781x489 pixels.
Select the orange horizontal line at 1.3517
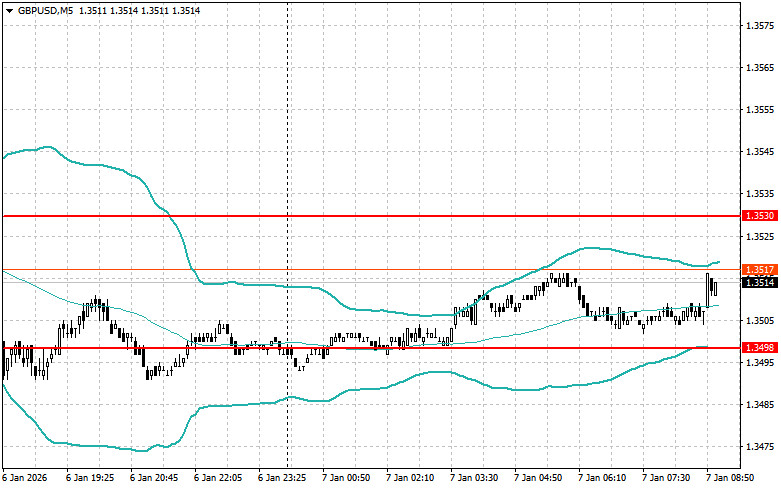pyautogui.click(x=372, y=270)
